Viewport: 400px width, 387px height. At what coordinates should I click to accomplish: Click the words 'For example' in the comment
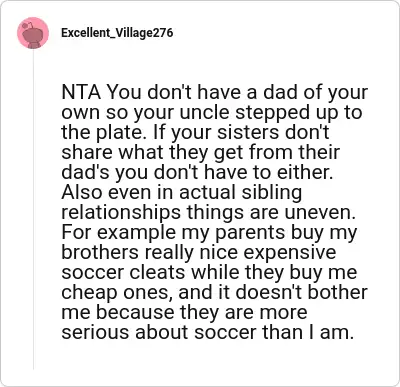click(118, 233)
